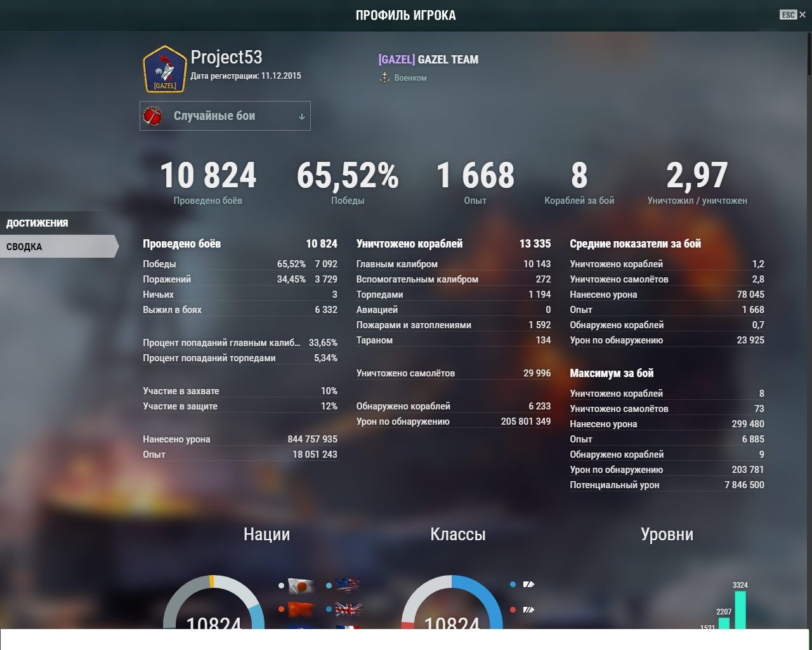The height and width of the screenshot is (650, 812).
Task: Open the [GAZEL] GAZEL TEAM clan link
Action: coord(429,60)
